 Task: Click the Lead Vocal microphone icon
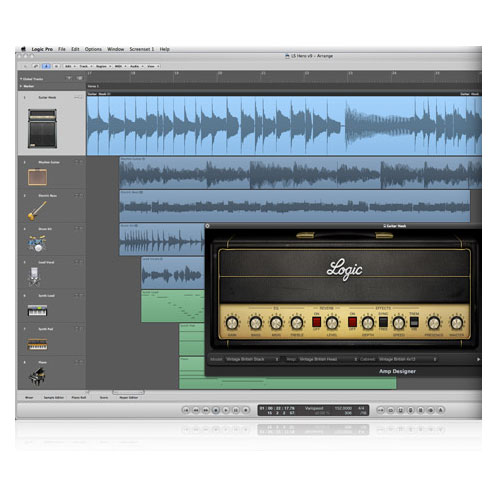coord(34,277)
